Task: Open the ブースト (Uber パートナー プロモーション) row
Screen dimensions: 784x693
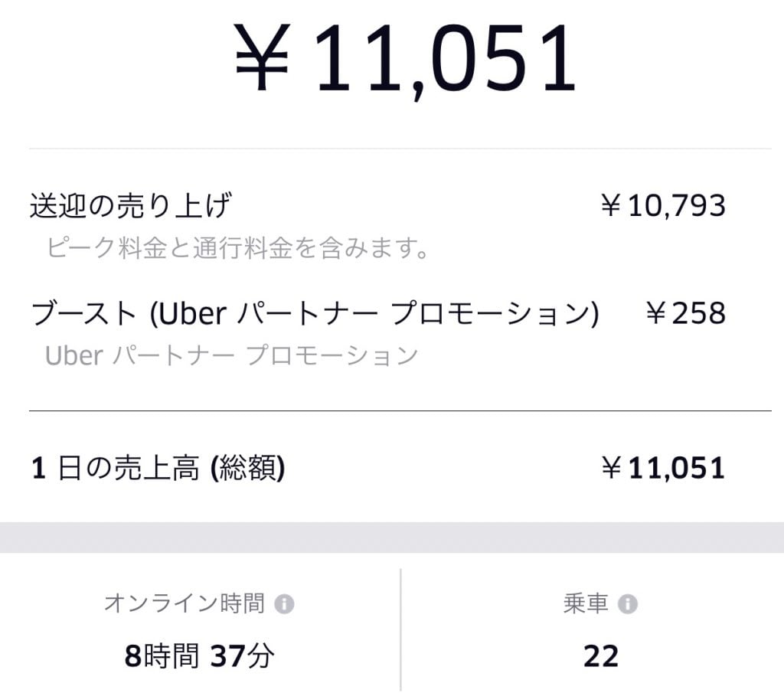Action: pos(315,313)
